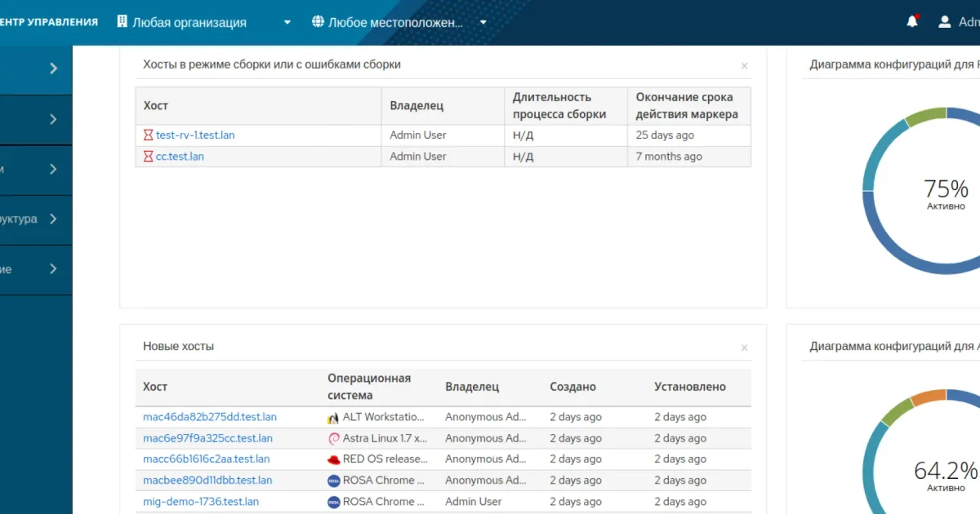Click the 64.2% active donut chart
The height and width of the screenshot is (514, 980).
click(946, 472)
